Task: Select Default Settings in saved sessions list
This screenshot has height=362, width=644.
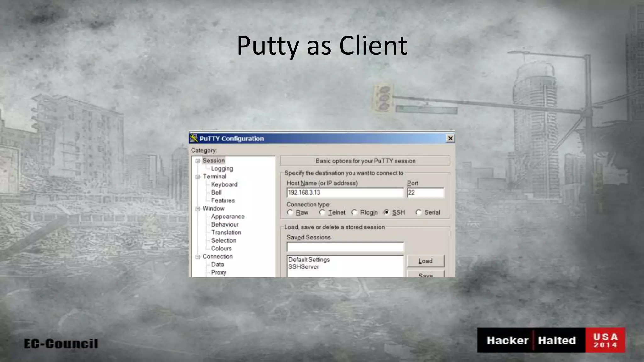Action: 309,260
